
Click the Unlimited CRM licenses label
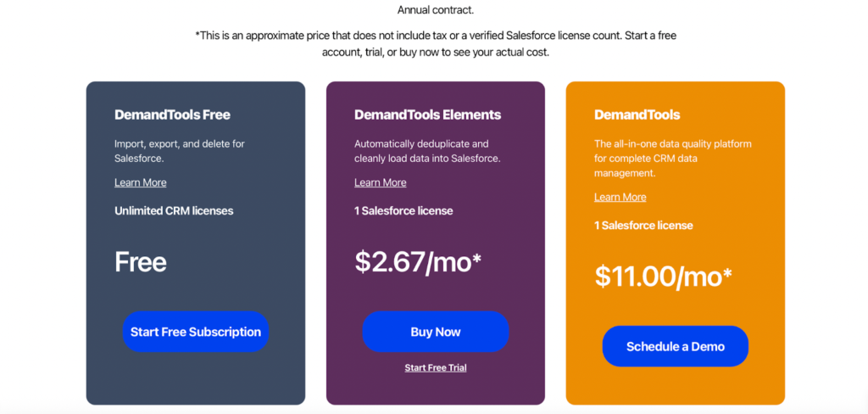click(x=174, y=210)
